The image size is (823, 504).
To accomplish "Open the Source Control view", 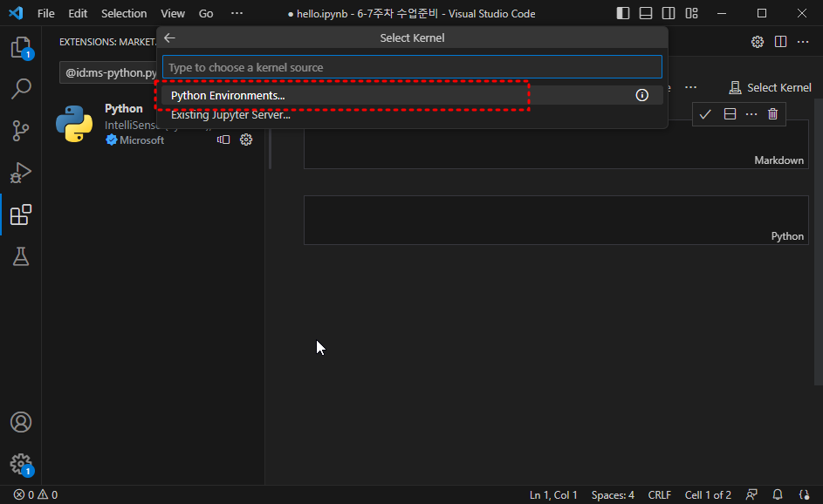I will click(x=21, y=129).
